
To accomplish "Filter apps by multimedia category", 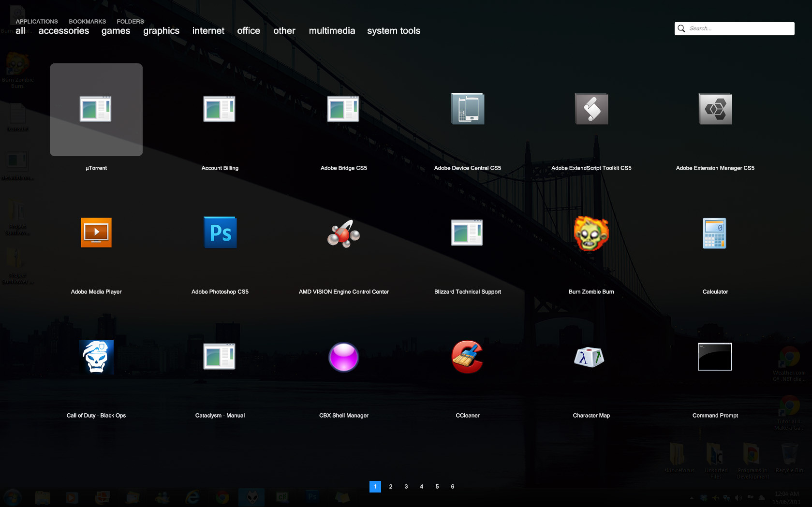I will 332,31.
